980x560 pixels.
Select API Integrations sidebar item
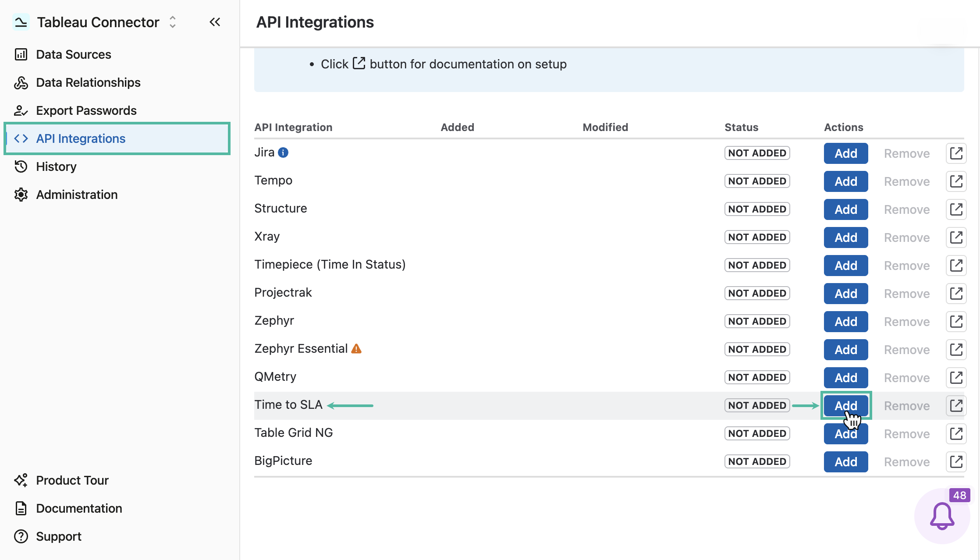pos(117,138)
